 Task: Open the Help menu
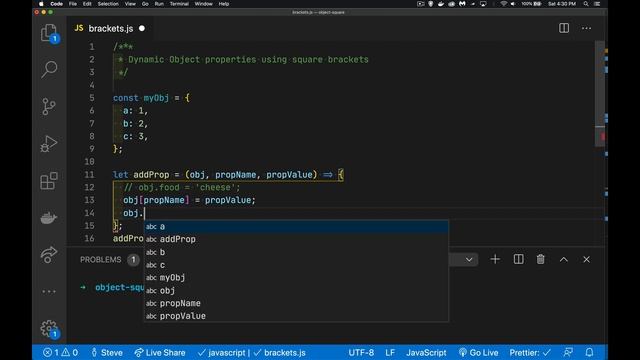tap(224, 4)
